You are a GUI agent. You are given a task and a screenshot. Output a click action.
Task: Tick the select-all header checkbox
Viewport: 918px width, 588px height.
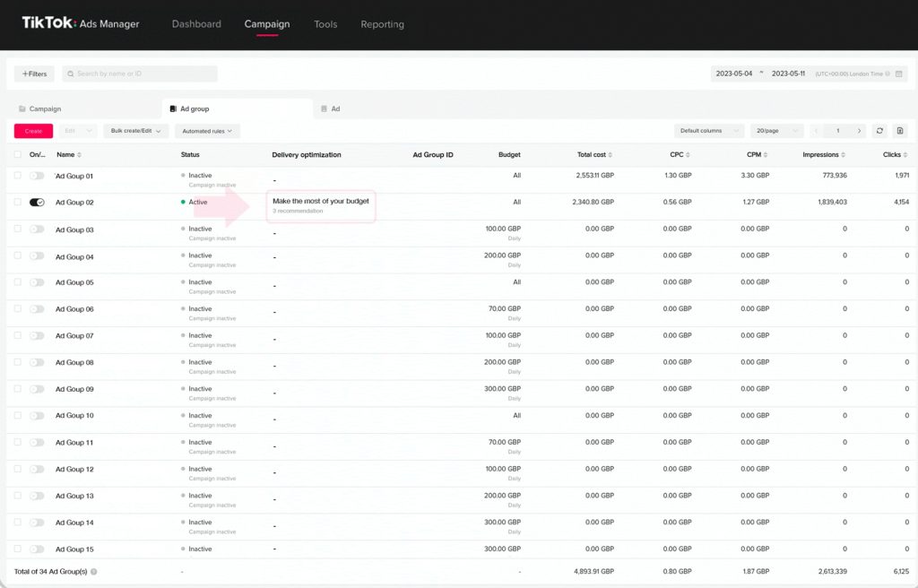click(18, 154)
